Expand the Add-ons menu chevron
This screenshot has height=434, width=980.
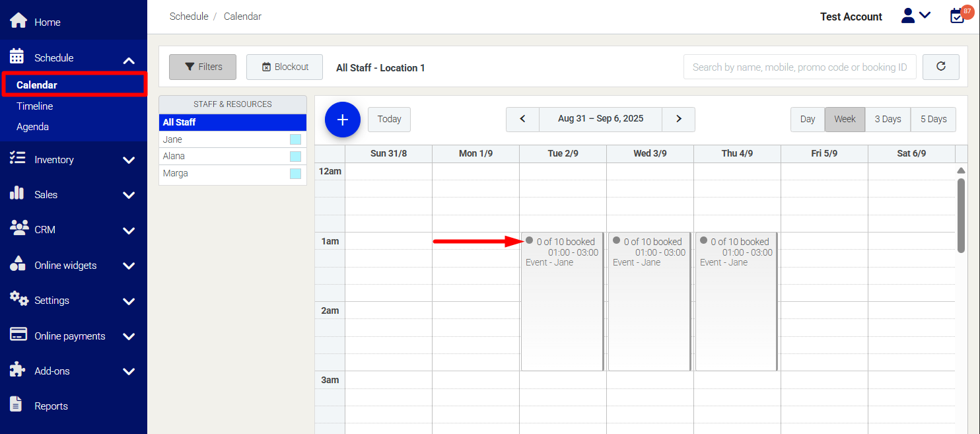tap(129, 372)
